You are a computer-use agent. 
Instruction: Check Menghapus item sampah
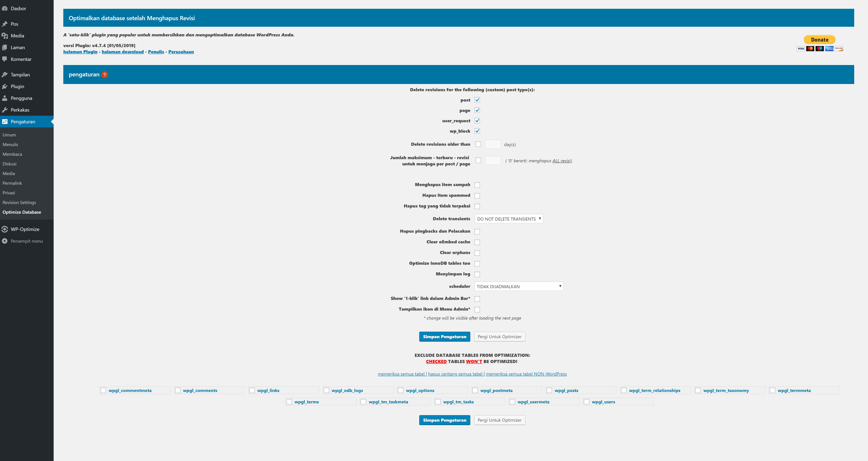tap(477, 185)
